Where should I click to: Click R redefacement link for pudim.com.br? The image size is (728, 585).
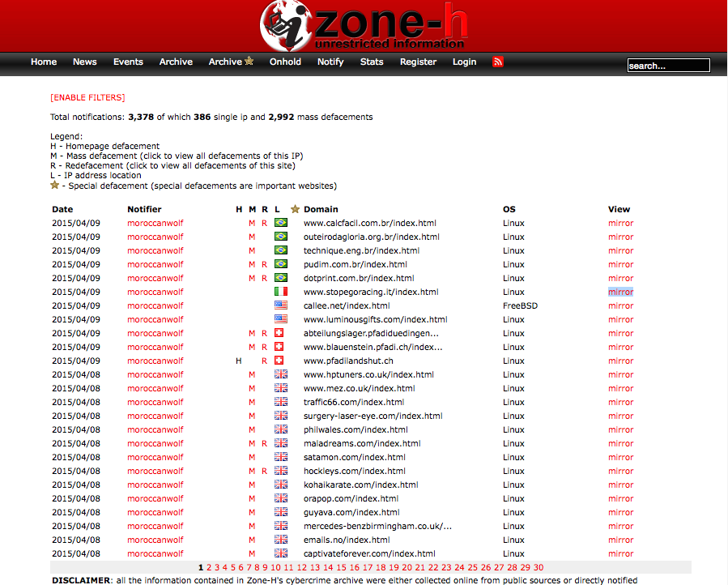[x=264, y=264]
